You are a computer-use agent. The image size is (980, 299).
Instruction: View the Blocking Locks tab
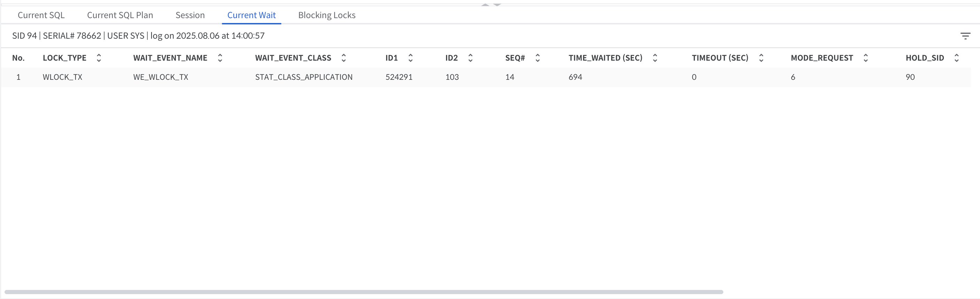click(326, 15)
